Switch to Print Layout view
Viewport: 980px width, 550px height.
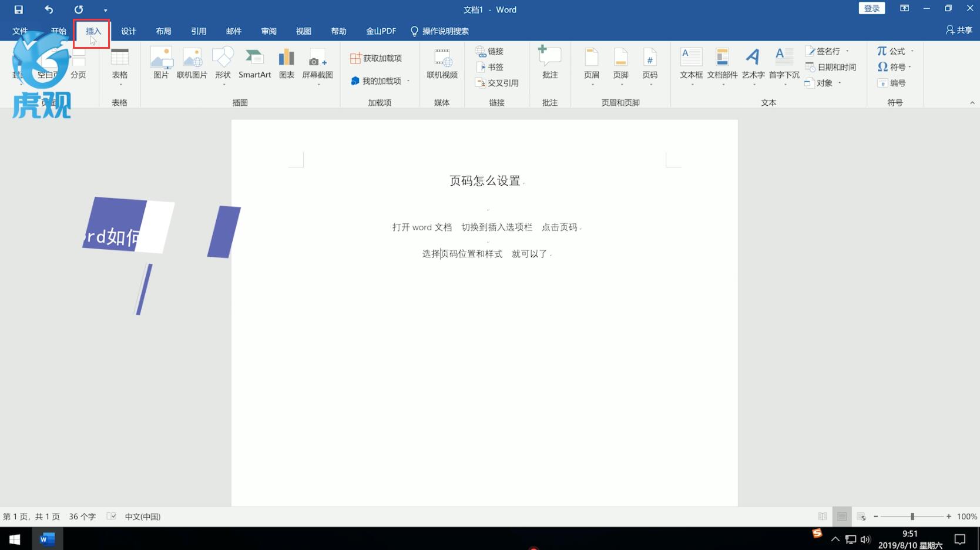click(842, 517)
